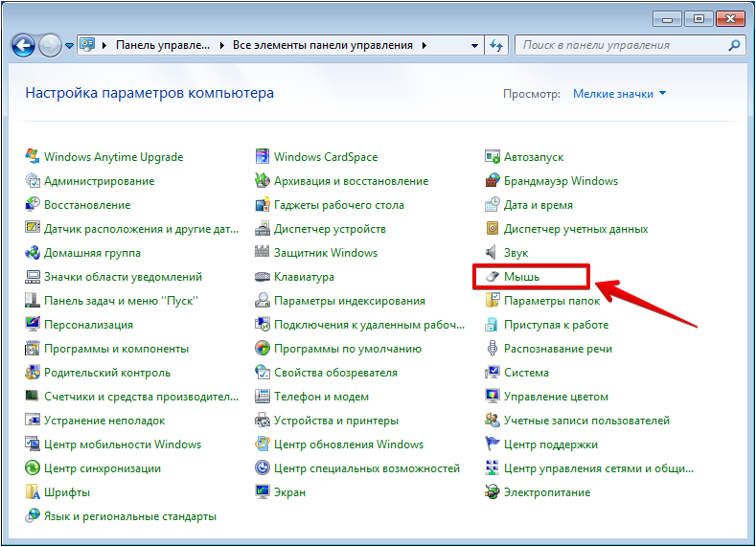
Task: Open Параметры индексирования link
Action: click(350, 300)
